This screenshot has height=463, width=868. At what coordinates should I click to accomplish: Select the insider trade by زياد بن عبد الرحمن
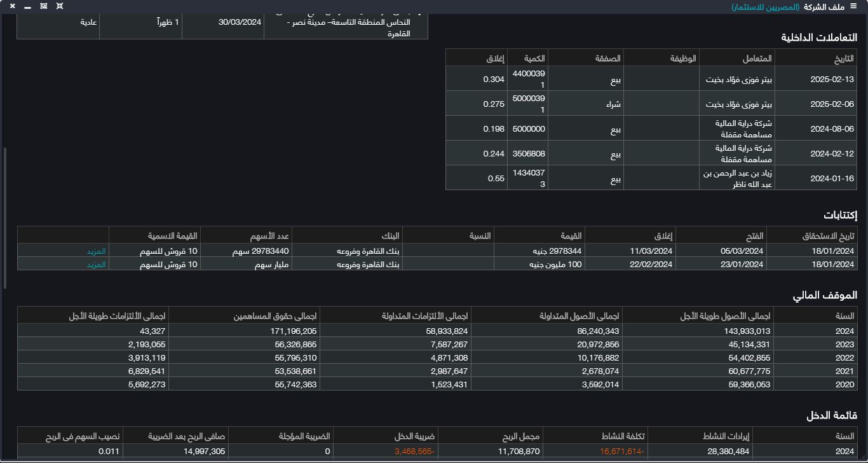pyautogui.click(x=737, y=178)
